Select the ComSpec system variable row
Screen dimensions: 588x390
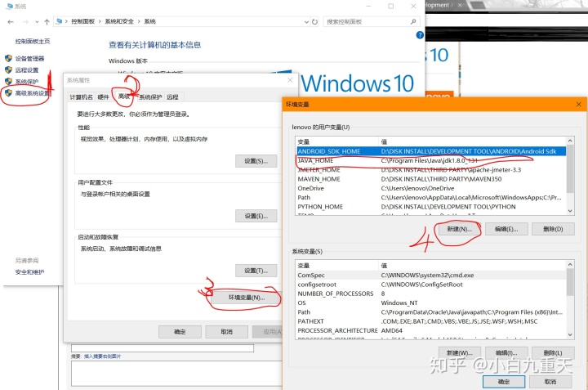point(431,276)
